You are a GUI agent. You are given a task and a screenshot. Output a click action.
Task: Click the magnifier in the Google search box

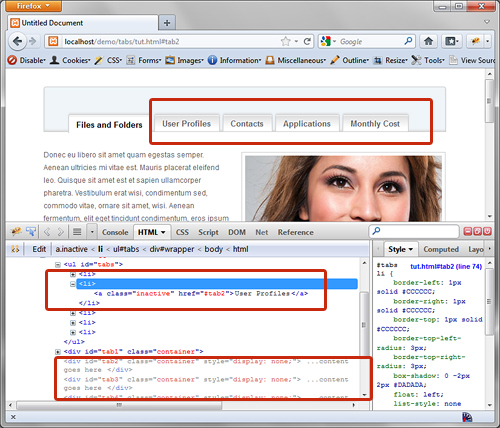pos(408,41)
